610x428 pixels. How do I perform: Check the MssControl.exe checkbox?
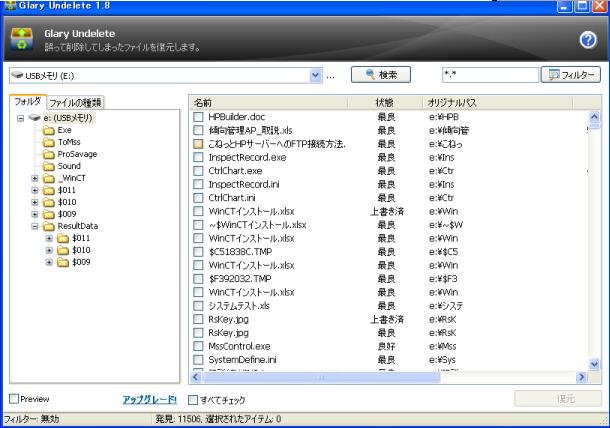[x=198, y=346]
